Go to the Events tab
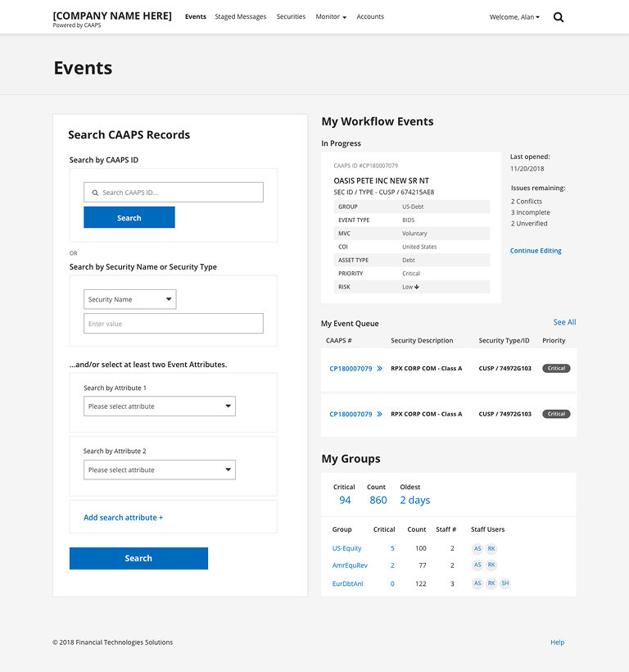Image resolution: width=629 pixels, height=672 pixels. point(195,16)
